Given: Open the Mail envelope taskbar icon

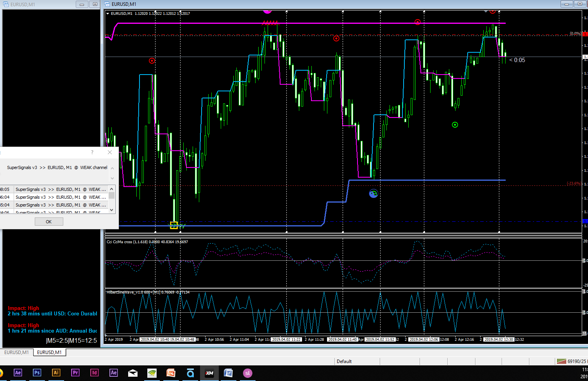Looking at the screenshot, I should point(133,373).
